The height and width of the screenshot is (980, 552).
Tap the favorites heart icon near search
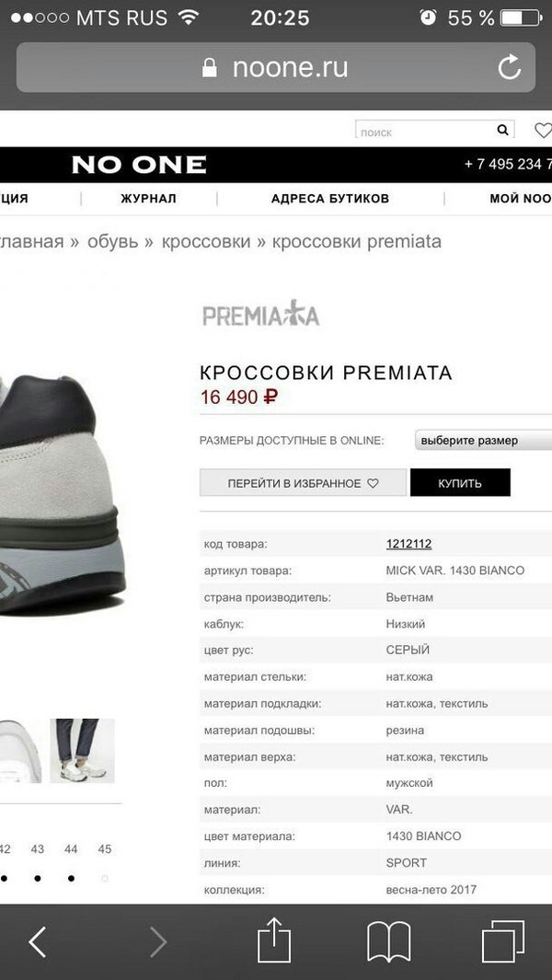543,130
